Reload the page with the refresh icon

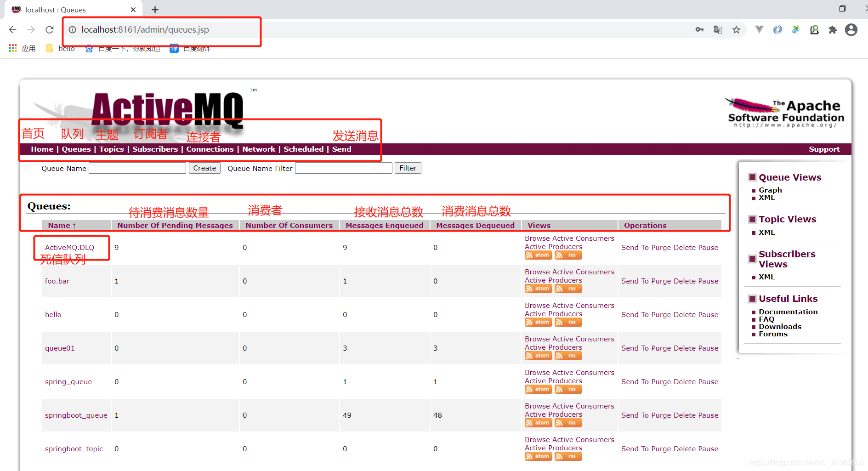tap(50, 30)
